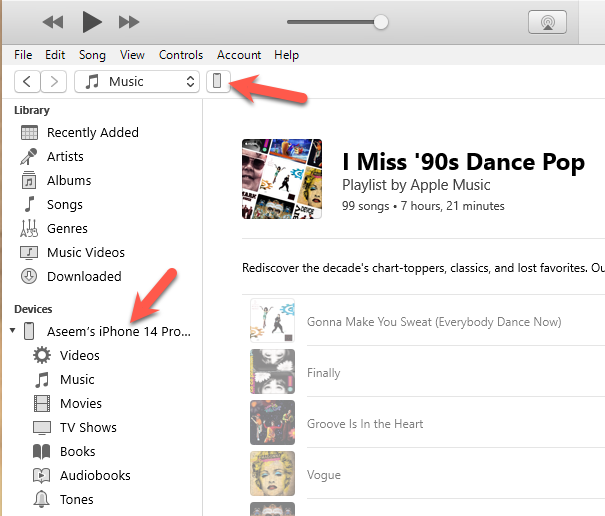Open the Help menu

click(286, 55)
